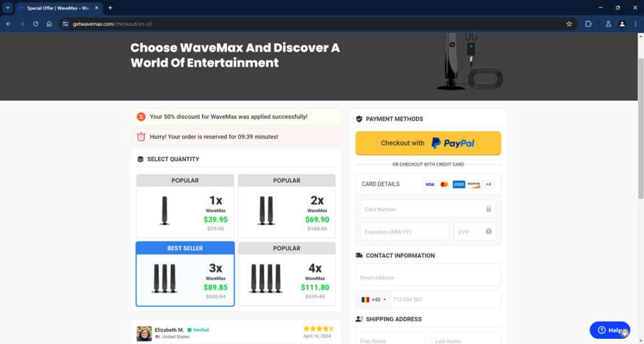Select the 2x WaveMax $69.90 option
This screenshot has width=644, height=344.
[287, 206]
